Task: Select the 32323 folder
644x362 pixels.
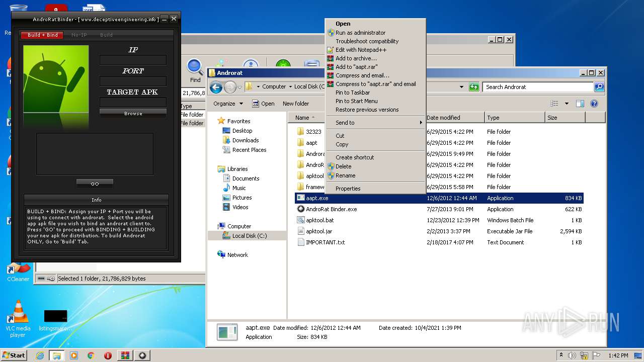Action: 313,132
